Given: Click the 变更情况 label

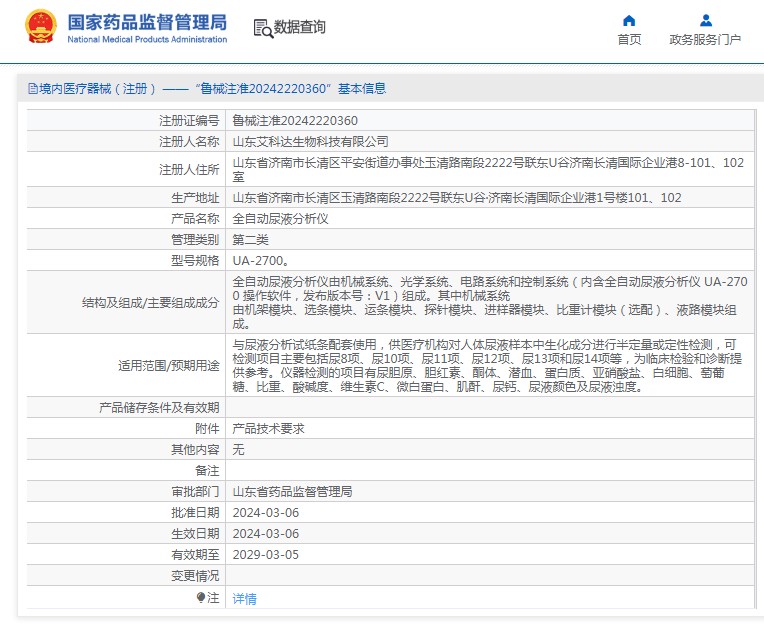Looking at the screenshot, I should click(x=195, y=576).
